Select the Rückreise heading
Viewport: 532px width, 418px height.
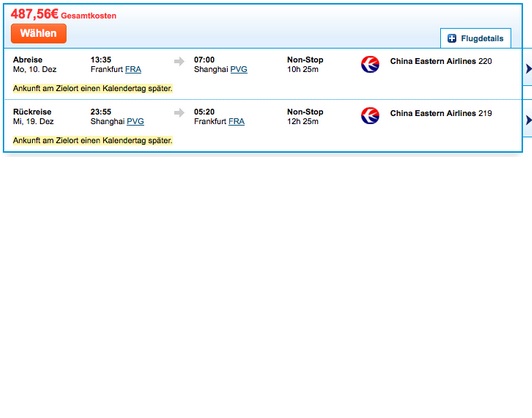[x=32, y=112]
